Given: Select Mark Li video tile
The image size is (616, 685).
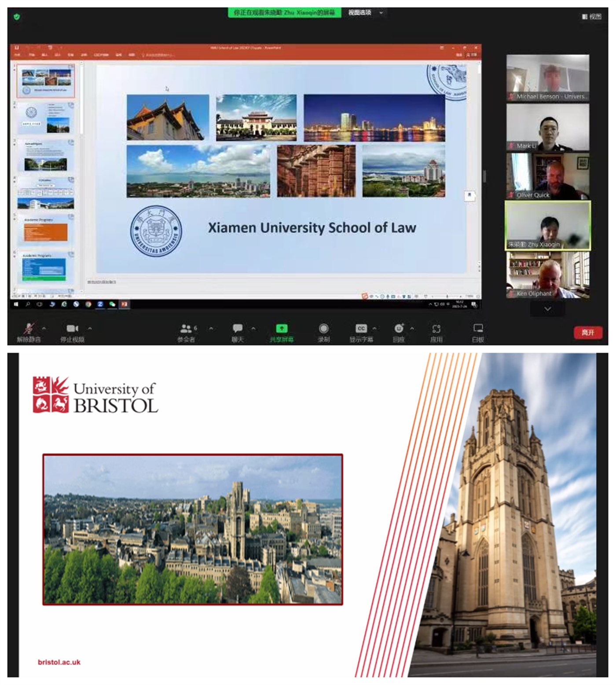Looking at the screenshot, I should (x=548, y=127).
